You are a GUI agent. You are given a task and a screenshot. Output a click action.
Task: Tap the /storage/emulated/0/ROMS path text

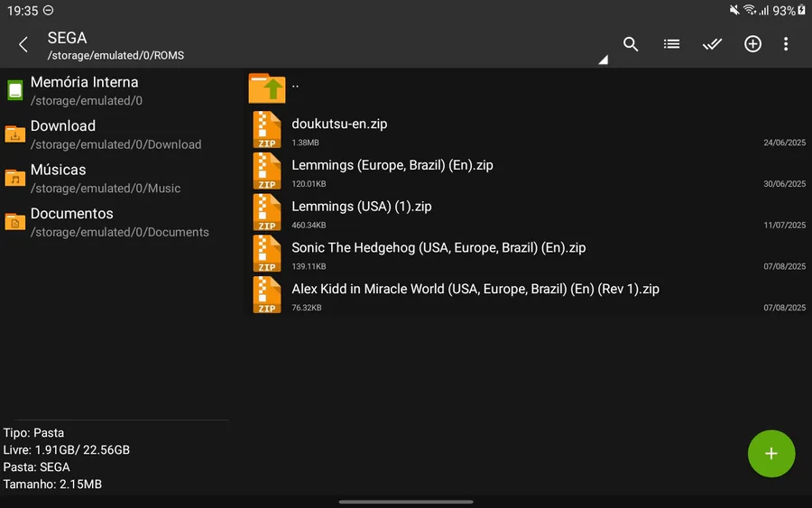116,55
